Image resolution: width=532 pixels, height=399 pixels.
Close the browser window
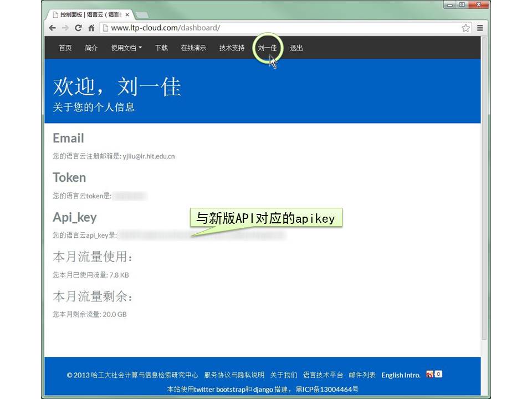click(x=478, y=5)
